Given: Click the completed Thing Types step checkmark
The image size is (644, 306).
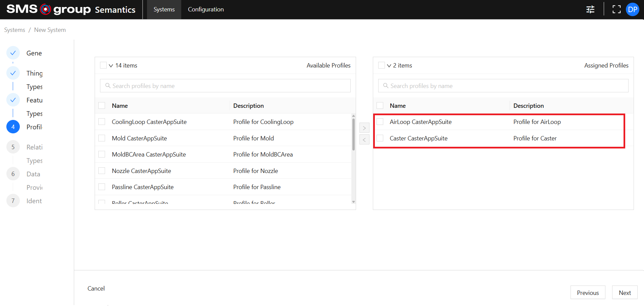Looking at the screenshot, I should pos(13,73).
